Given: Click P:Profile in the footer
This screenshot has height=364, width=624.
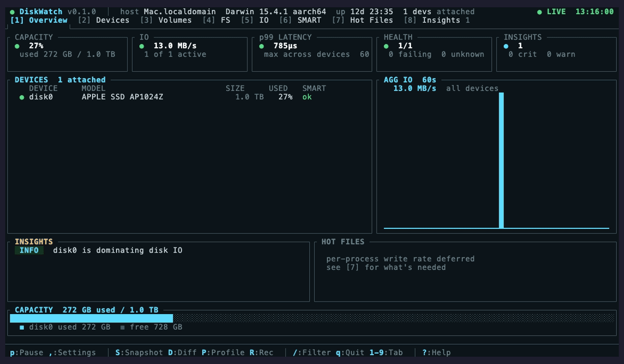Looking at the screenshot, I should point(223,353).
